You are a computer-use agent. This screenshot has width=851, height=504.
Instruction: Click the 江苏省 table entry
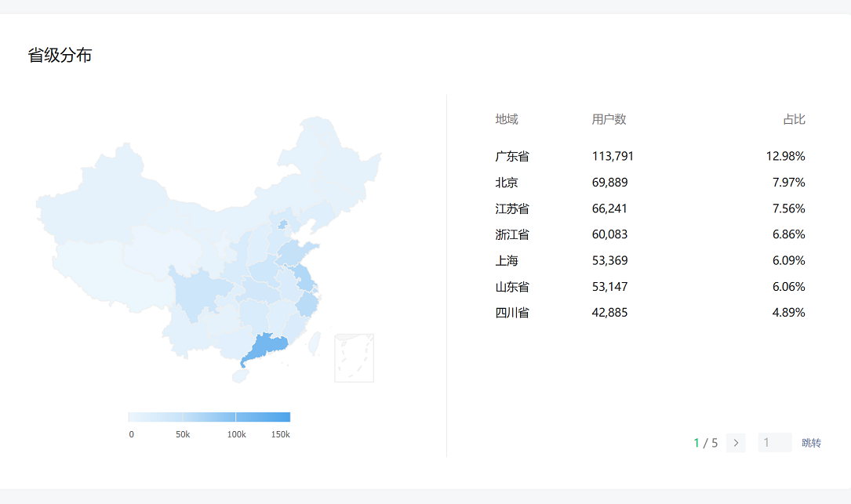click(x=512, y=208)
